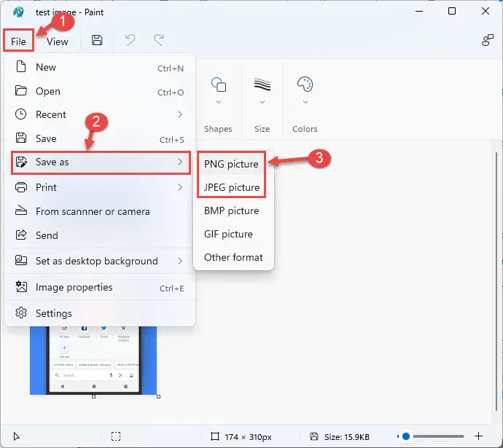Screen dimensions: 503x448
Task: Click the Recent clock icon
Action: [21, 114]
